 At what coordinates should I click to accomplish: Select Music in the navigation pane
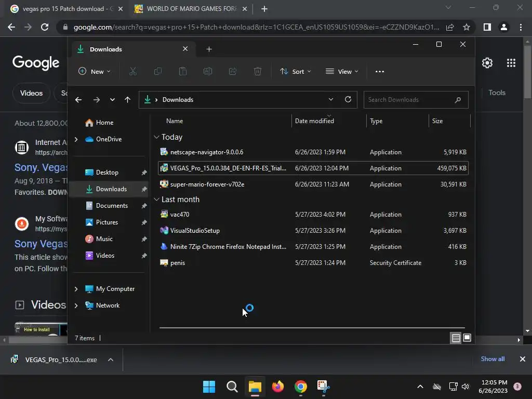point(104,239)
